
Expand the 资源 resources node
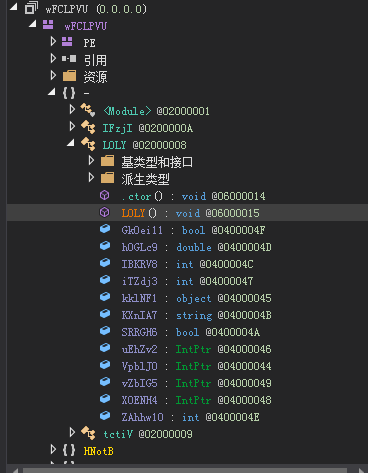click(53, 75)
